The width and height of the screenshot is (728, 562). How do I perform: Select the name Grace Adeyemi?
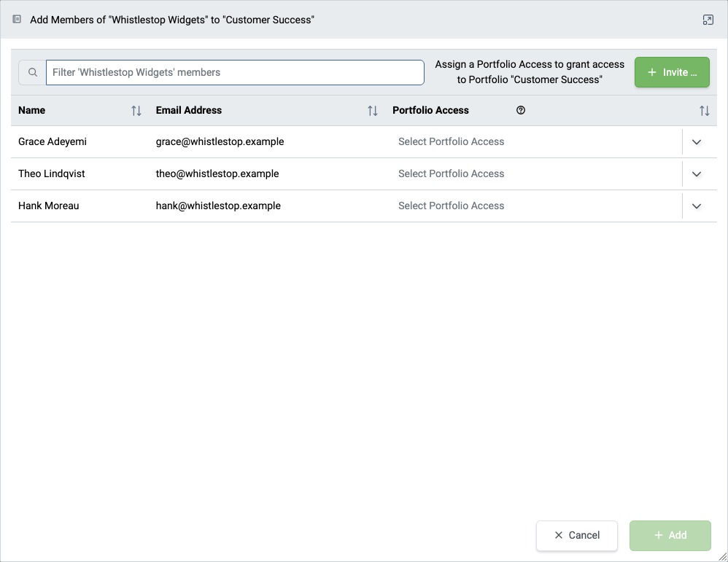[53, 141]
